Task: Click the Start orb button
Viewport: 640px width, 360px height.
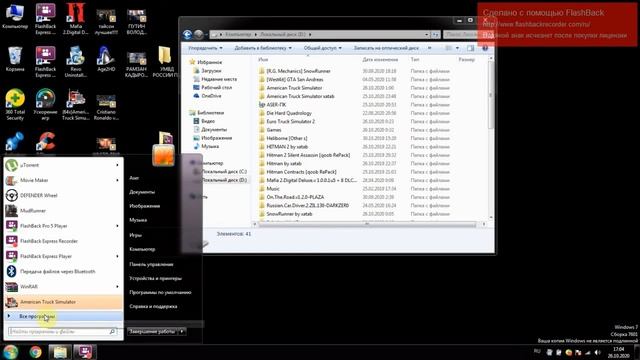Action: [x=11, y=352]
